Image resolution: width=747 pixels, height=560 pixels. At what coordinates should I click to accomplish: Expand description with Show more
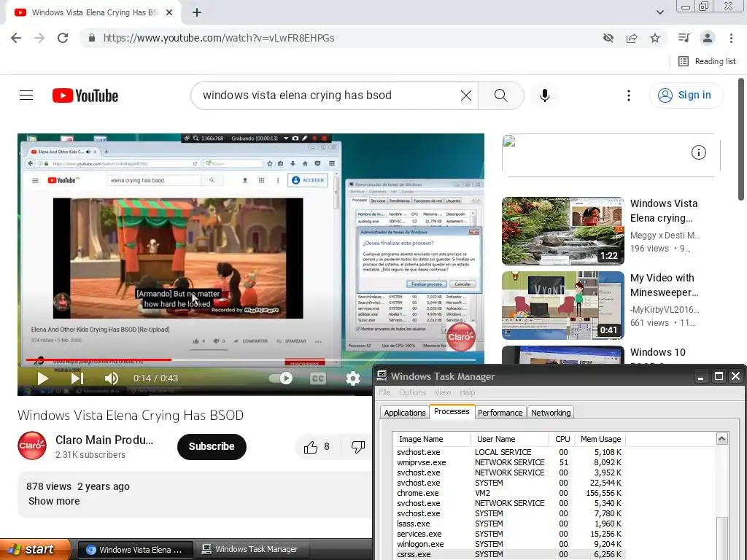coord(54,501)
